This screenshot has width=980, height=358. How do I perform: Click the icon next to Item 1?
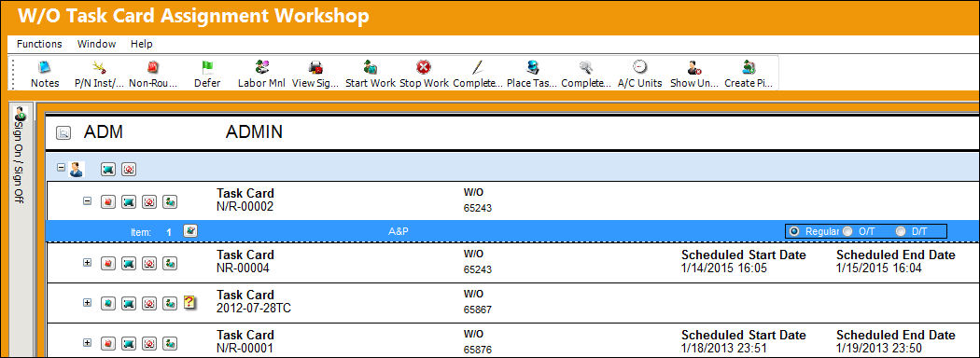[x=190, y=231]
